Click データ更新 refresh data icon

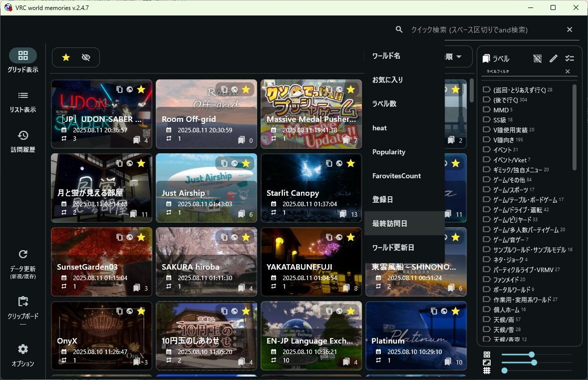pos(23,254)
